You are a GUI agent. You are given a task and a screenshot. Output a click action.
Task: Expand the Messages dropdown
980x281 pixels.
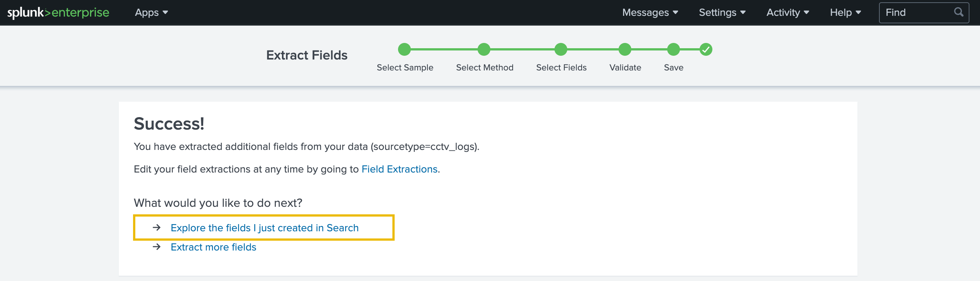(650, 12)
